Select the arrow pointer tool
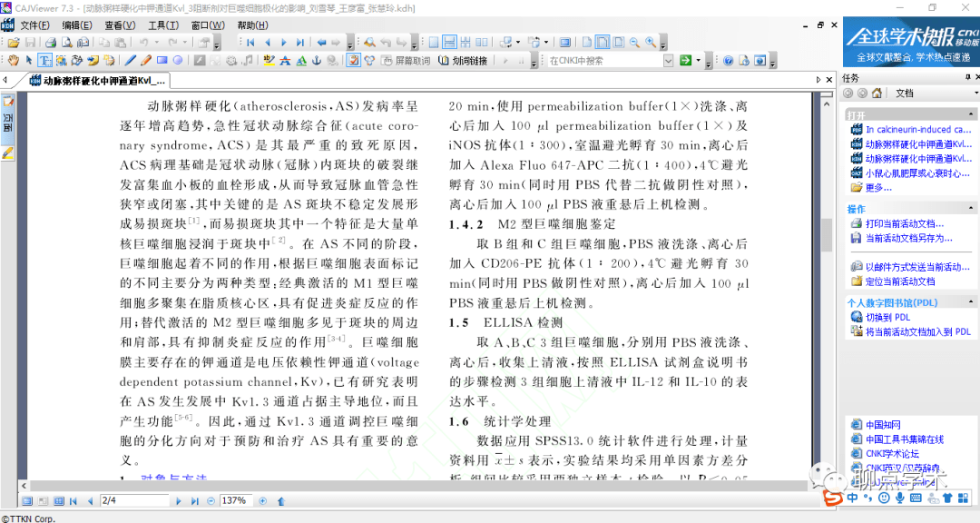 point(29,61)
